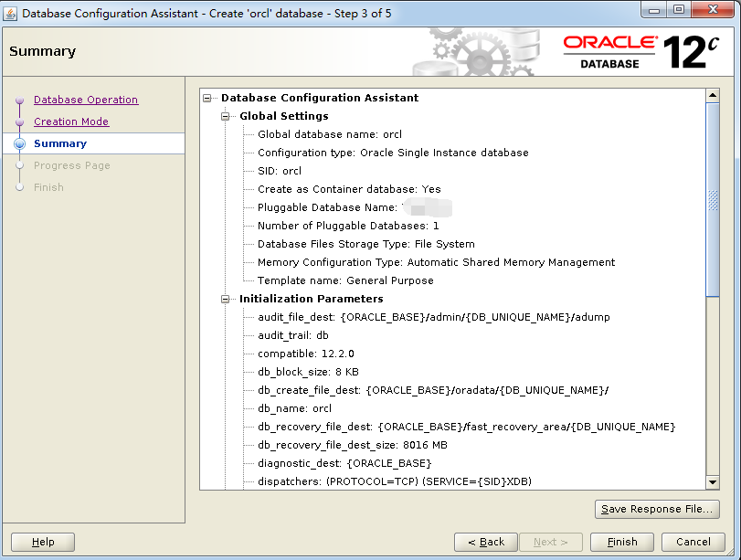Click the Global Settings heading
This screenshot has height=560, width=741.
point(284,116)
